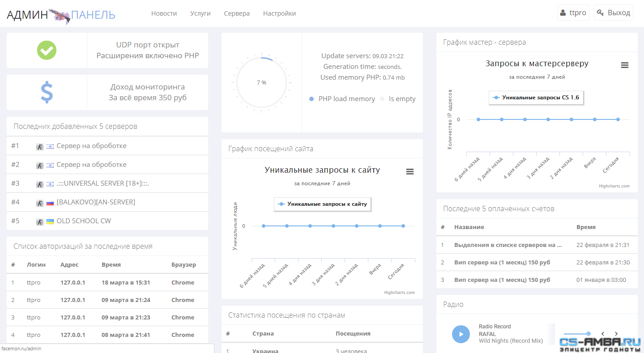
Task: Click RAFAL track title in radio panel
Action: tap(487, 334)
